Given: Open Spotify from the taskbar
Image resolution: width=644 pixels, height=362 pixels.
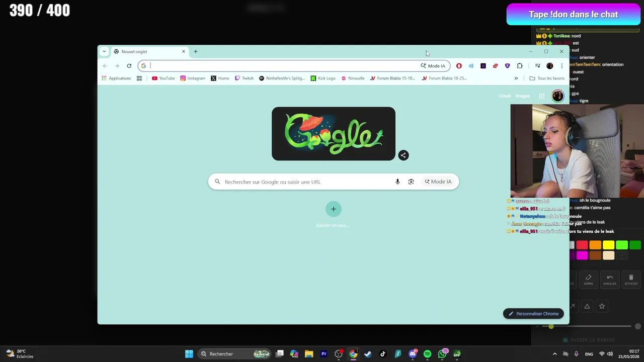Looking at the screenshot, I should point(427,354).
